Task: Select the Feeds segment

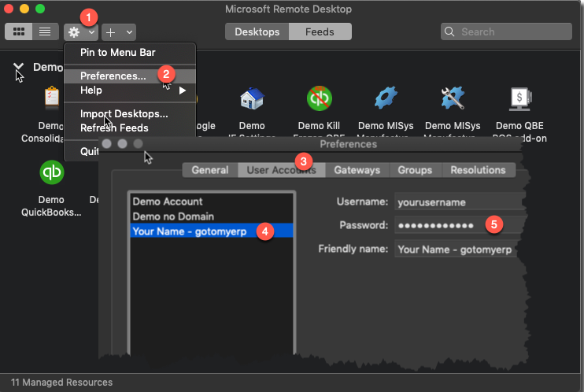Action: [320, 31]
